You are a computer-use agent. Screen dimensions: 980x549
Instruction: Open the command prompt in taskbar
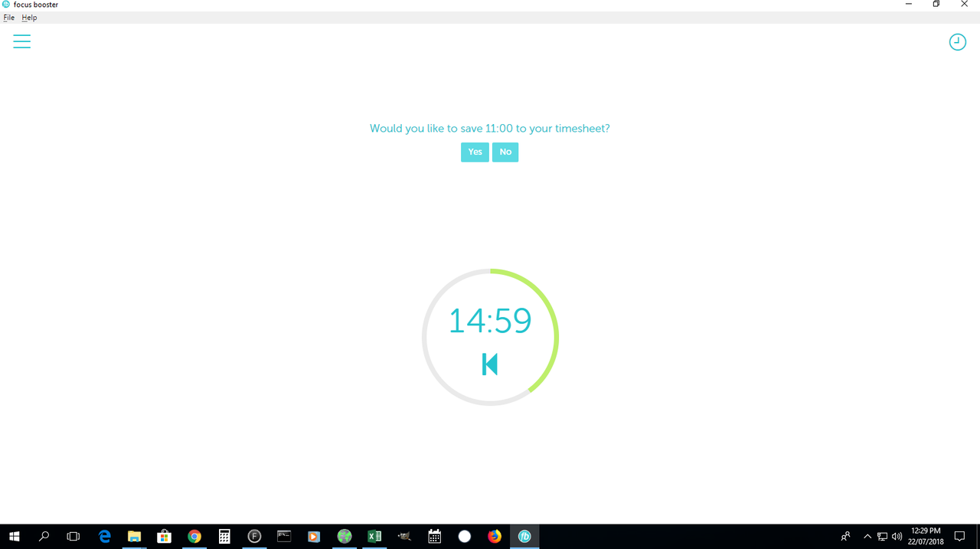284,537
